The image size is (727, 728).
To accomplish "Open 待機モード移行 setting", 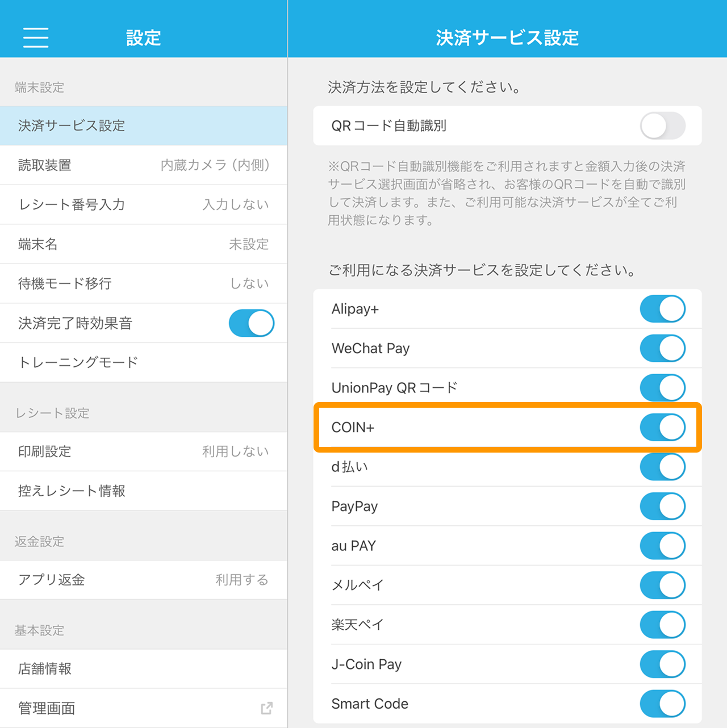I will tap(143, 283).
